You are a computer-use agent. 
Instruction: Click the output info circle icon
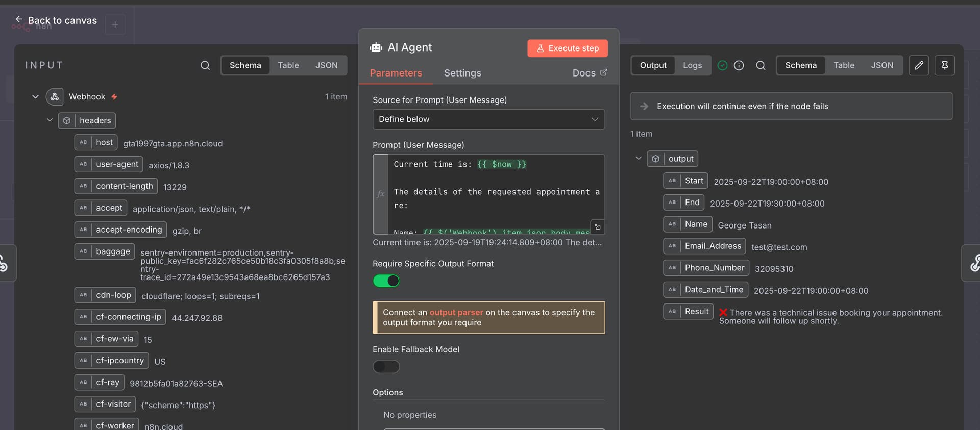pos(739,65)
